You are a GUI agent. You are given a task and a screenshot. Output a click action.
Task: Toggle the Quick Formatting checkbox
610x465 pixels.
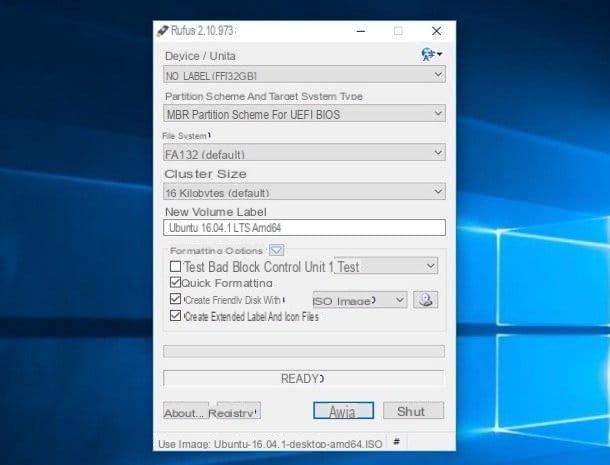[175, 283]
